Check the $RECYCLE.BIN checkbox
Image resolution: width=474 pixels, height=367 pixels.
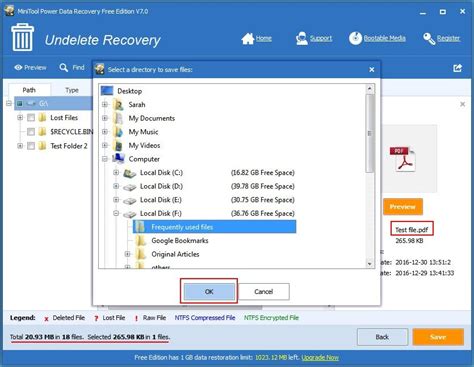coord(31,132)
